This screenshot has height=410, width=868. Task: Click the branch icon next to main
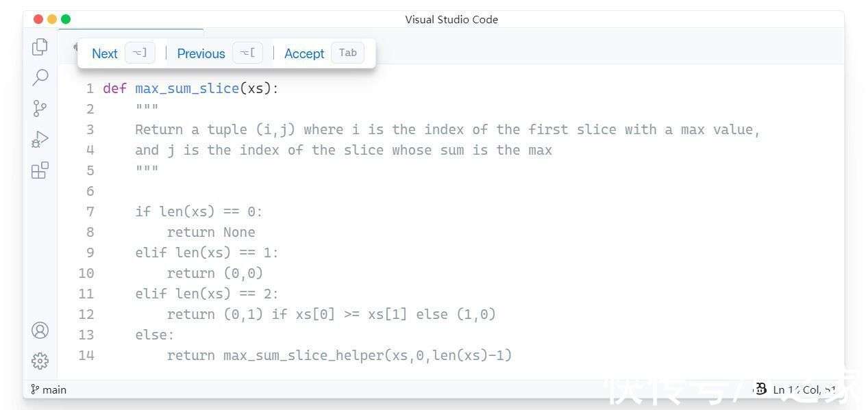click(x=34, y=389)
